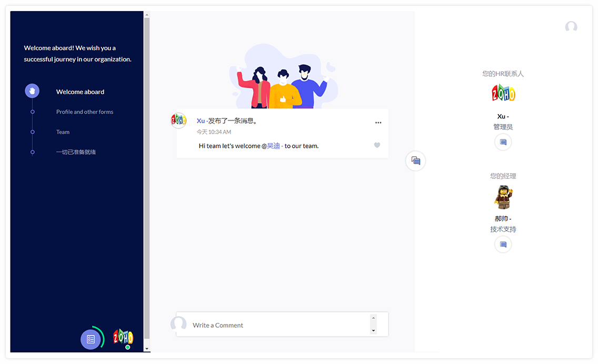
Task: Click the 今天 10:34 AM timestamp
Action: point(214,132)
